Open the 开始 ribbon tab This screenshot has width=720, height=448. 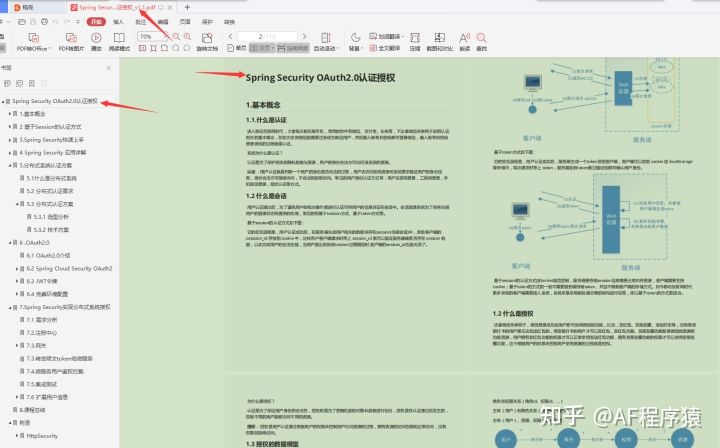pos(96,22)
